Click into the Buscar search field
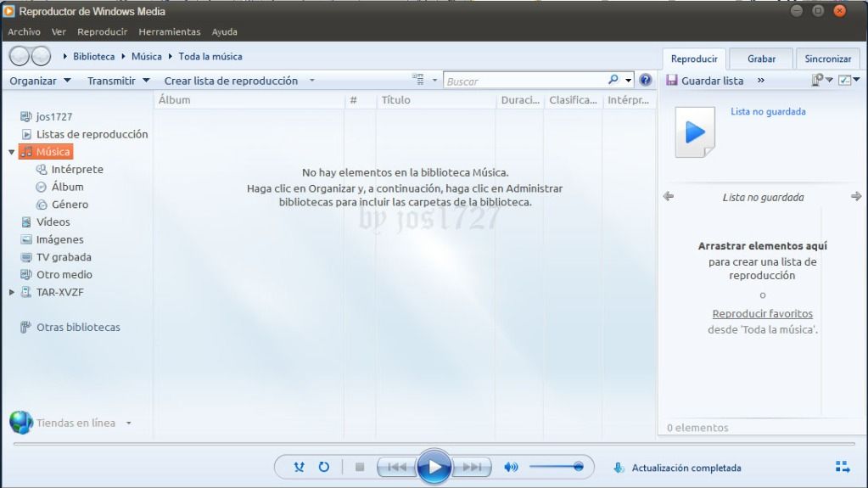Screen dimensions: 868x488 (x=524, y=81)
